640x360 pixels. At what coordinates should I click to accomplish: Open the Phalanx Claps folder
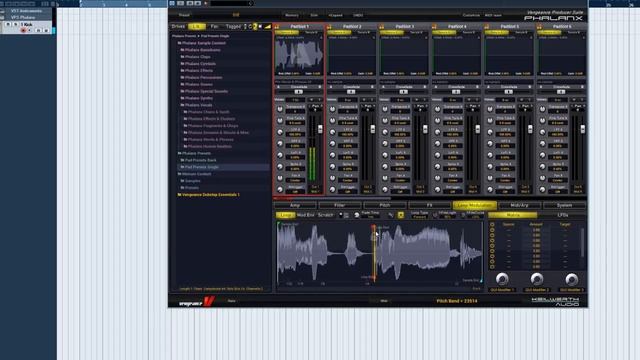pos(196,57)
